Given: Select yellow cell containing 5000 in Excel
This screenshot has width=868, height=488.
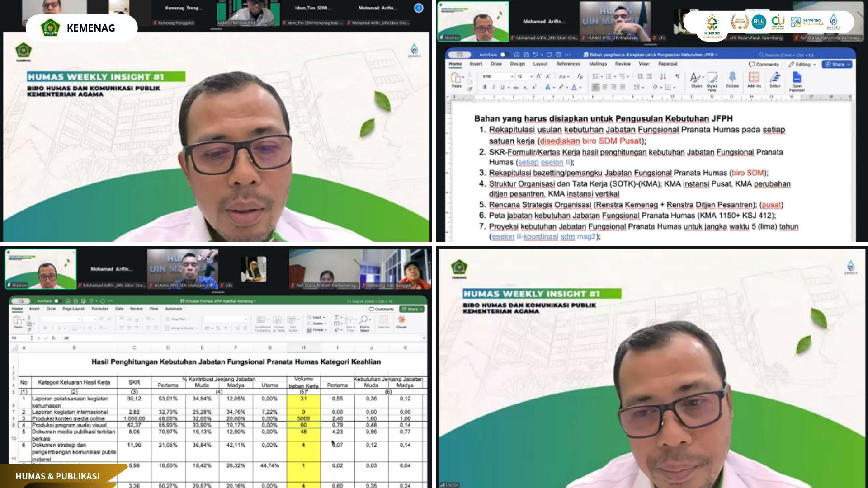Looking at the screenshot, I should (303, 419).
